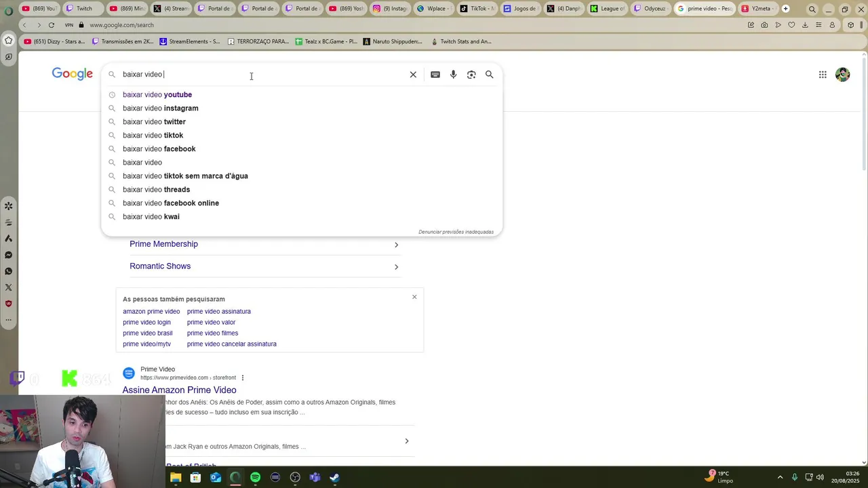Open X (Twitter) in the browser sidebar
Image resolution: width=868 pixels, height=488 pixels.
pyautogui.click(x=8, y=287)
